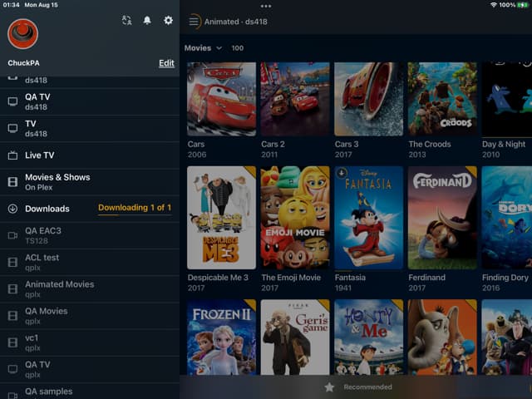Open the Fantasia poster
The width and height of the screenshot is (532, 399).
(368, 218)
